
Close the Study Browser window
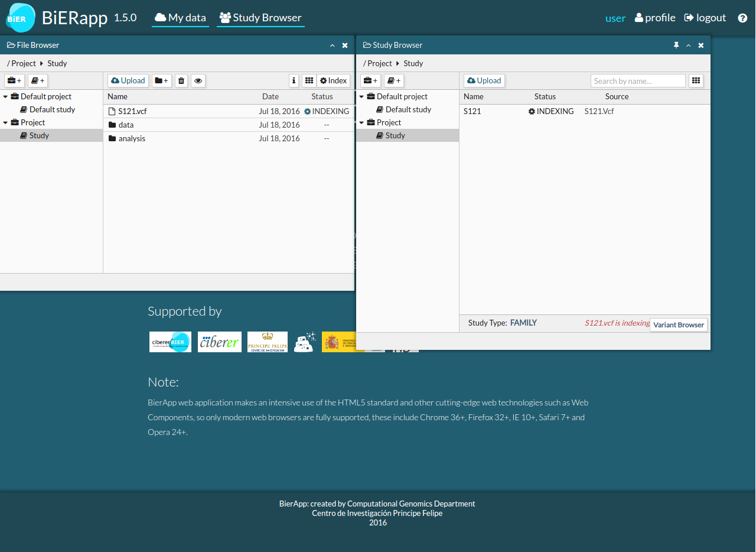click(x=701, y=46)
